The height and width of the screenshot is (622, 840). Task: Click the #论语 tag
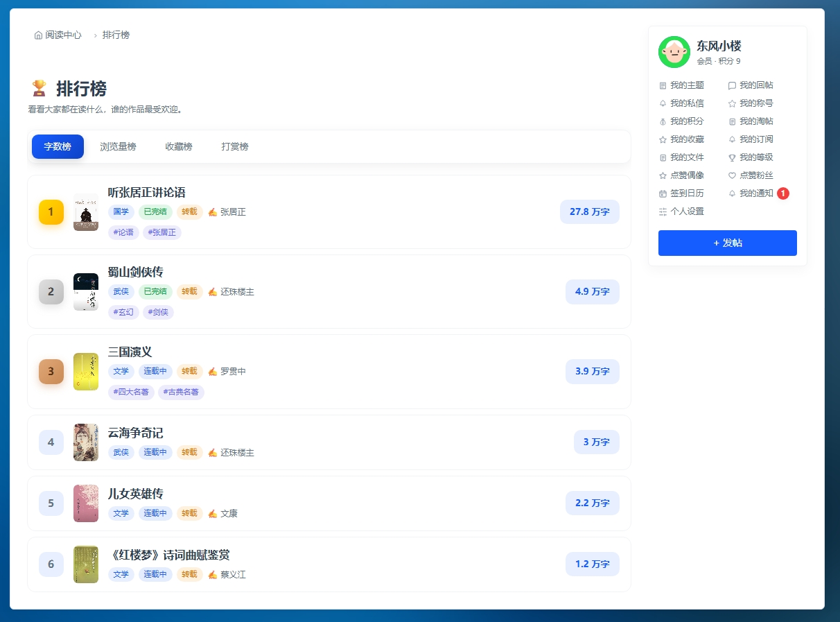pos(123,232)
